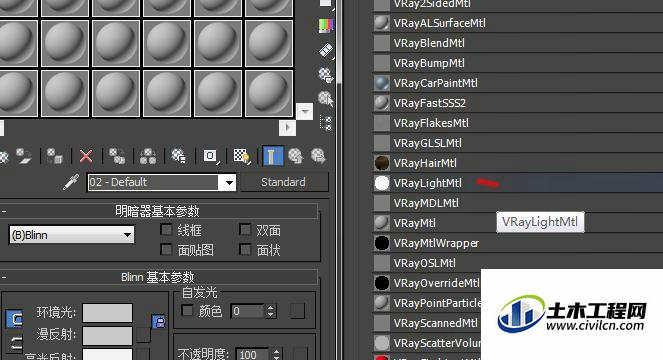
Task: Click 漫反射 diffuse color swatch
Action: coord(107,335)
